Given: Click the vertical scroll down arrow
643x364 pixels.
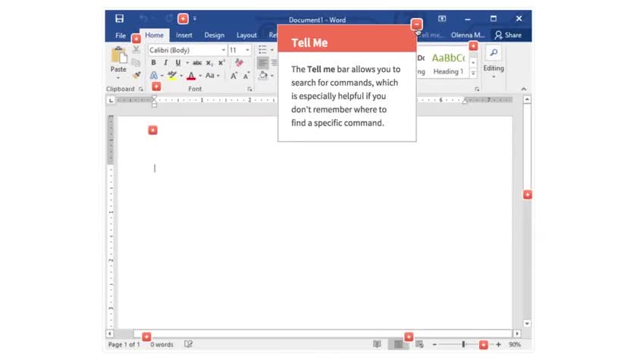Looking at the screenshot, I should (x=527, y=323).
